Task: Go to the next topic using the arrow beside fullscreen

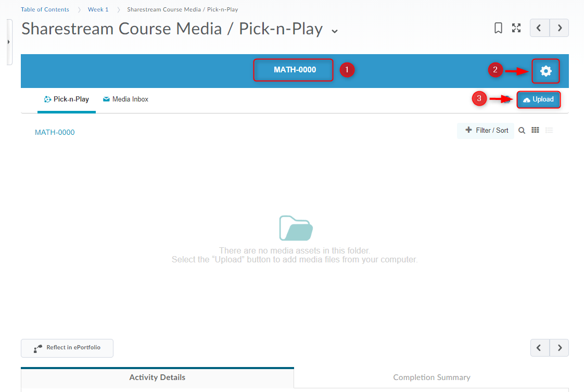Action: click(560, 28)
